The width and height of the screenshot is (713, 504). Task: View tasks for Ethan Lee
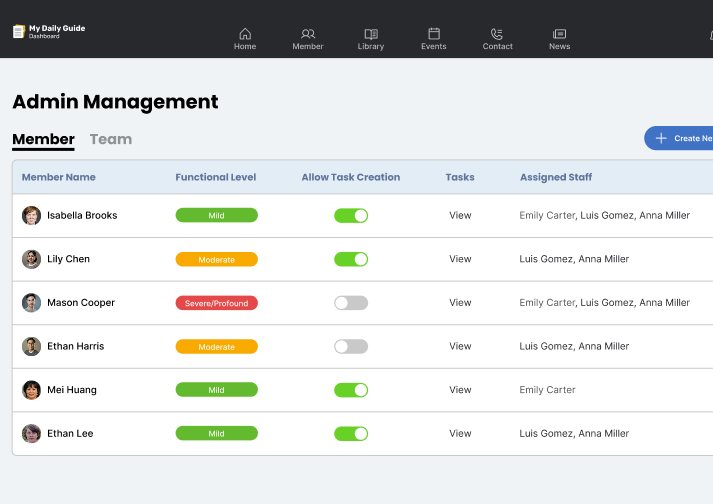pyautogui.click(x=460, y=434)
